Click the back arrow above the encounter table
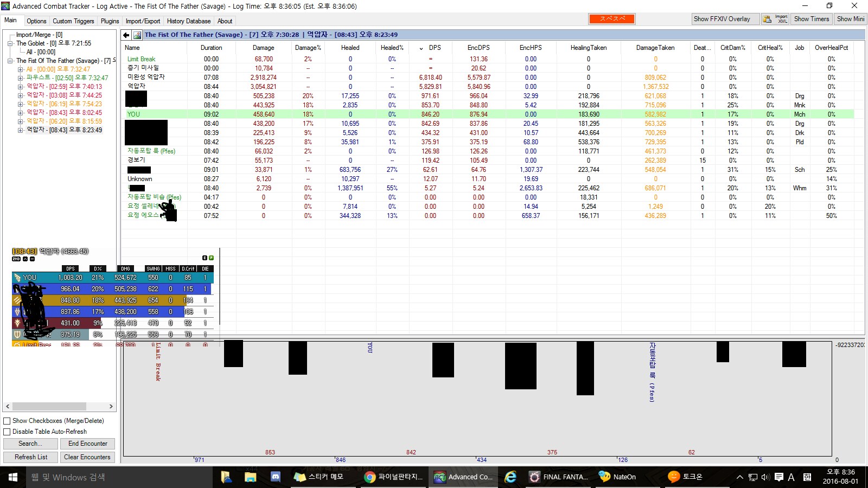The height and width of the screenshot is (488, 868). [126, 35]
